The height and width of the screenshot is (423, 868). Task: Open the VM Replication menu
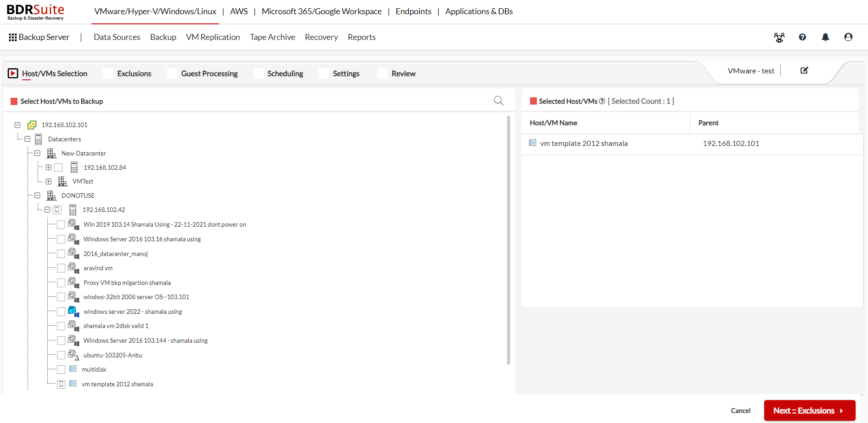point(213,37)
